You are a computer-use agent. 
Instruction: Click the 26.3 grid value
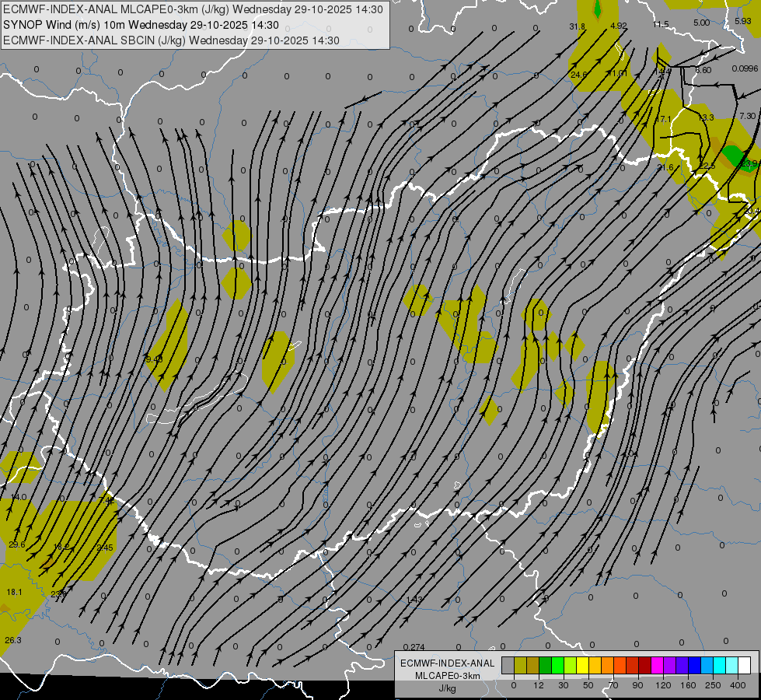pyautogui.click(x=13, y=640)
